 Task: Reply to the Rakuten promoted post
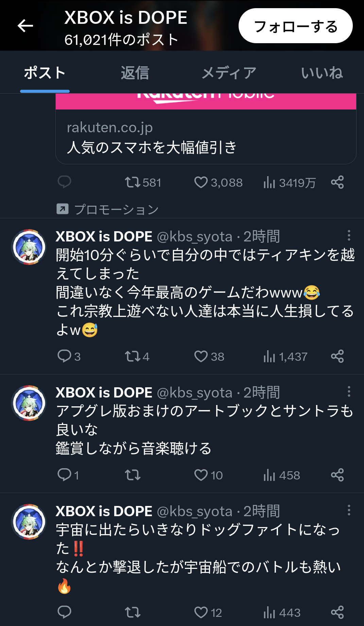pyautogui.click(x=64, y=182)
